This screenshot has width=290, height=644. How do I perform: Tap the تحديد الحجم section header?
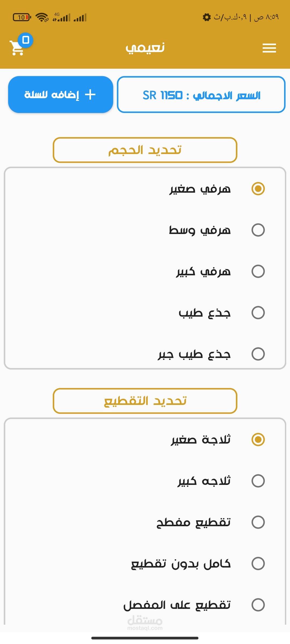[x=145, y=150]
